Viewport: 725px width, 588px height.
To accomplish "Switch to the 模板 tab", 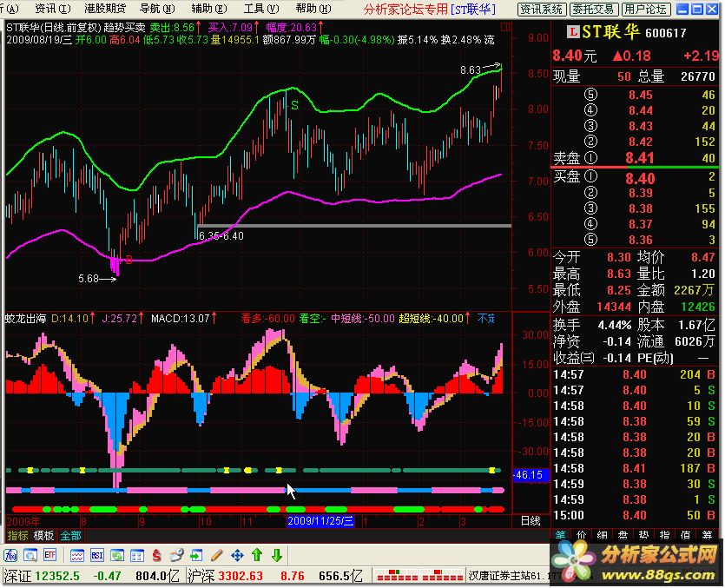I will tap(44, 536).
